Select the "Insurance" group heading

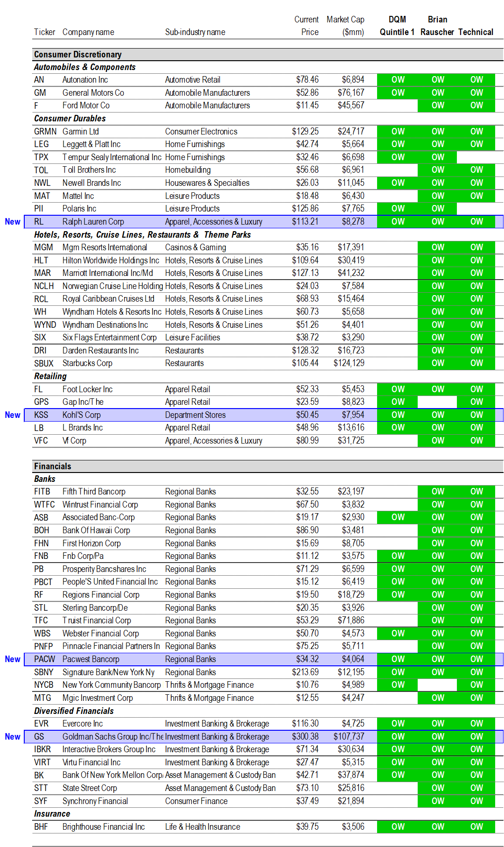tap(52, 814)
